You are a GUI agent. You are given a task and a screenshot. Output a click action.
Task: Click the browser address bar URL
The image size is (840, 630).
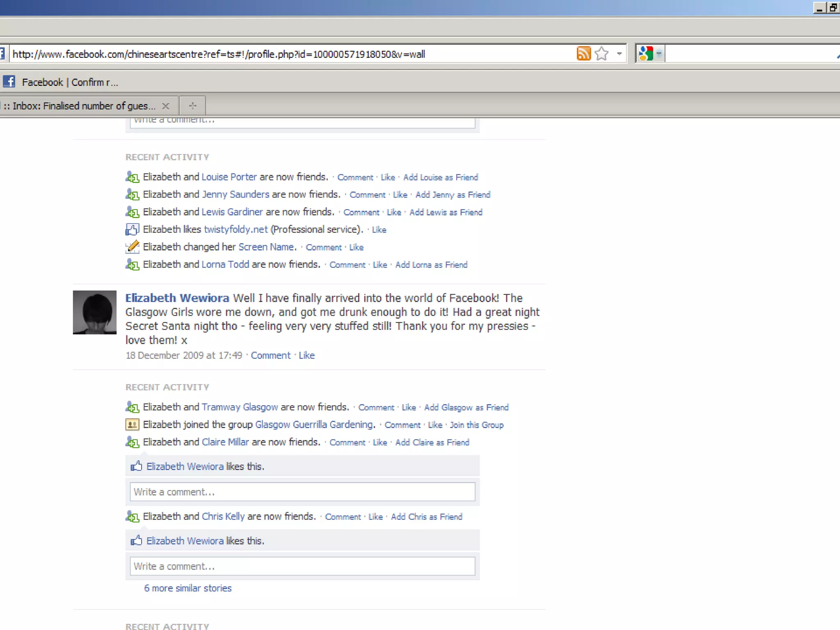219,54
